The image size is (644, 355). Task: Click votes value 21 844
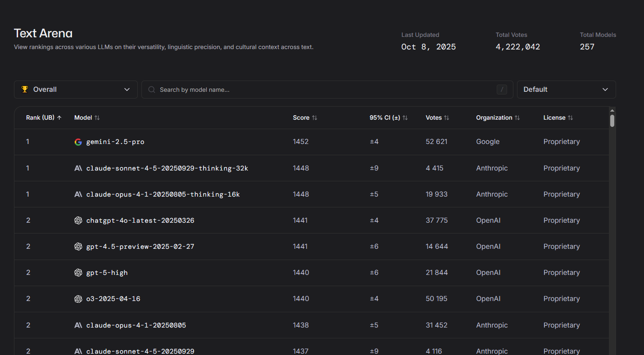pyautogui.click(x=437, y=273)
